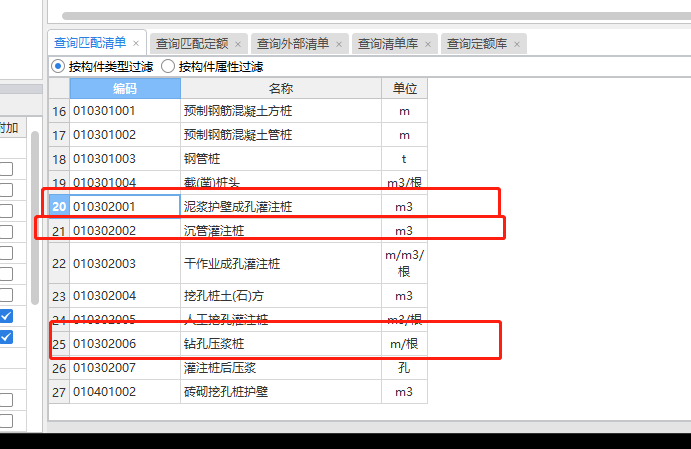Image resolution: width=691 pixels, height=449 pixels.
Task: Click the 干作业成孔灌注桩 name cell
Action: (x=281, y=263)
